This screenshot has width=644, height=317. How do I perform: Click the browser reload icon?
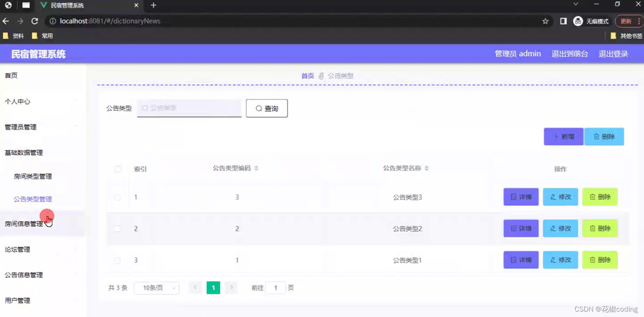click(x=35, y=21)
